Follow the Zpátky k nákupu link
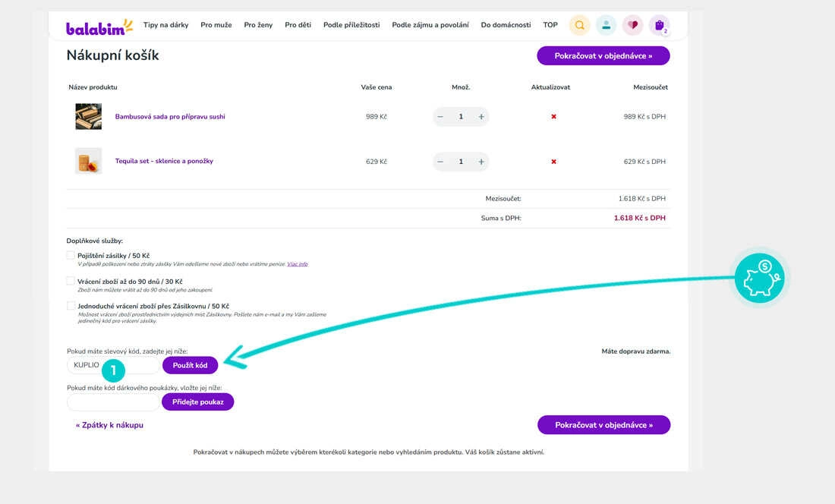Image resolution: width=835 pixels, height=504 pixels. tap(109, 425)
